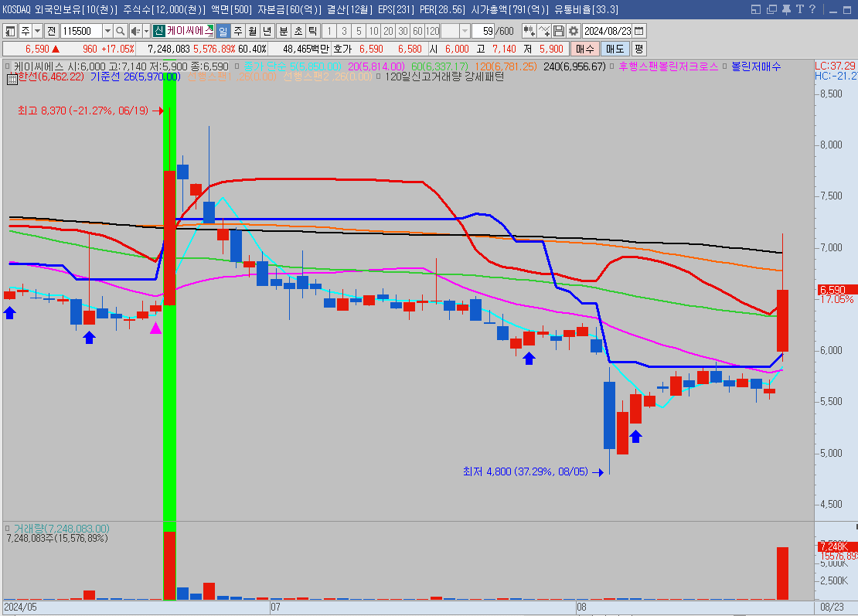
Task: Toggle the 종가 단순 moving average legend checkbox
Action: (237, 66)
